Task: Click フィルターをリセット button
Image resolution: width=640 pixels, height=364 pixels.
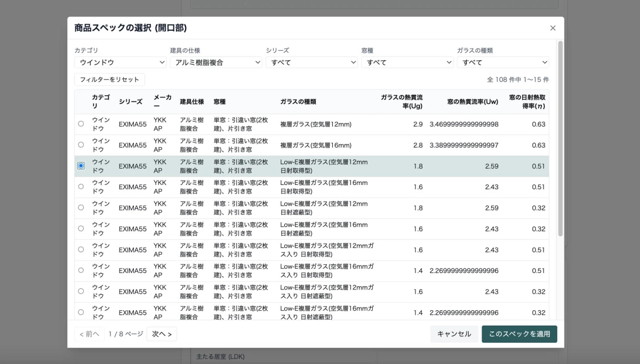Action: coord(109,79)
